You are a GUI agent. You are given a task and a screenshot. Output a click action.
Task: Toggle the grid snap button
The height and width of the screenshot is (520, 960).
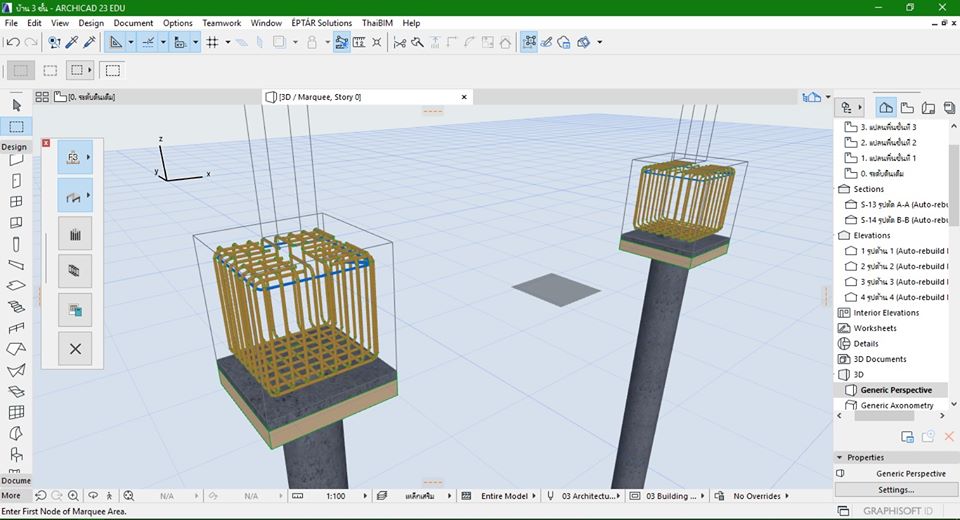click(211, 42)
